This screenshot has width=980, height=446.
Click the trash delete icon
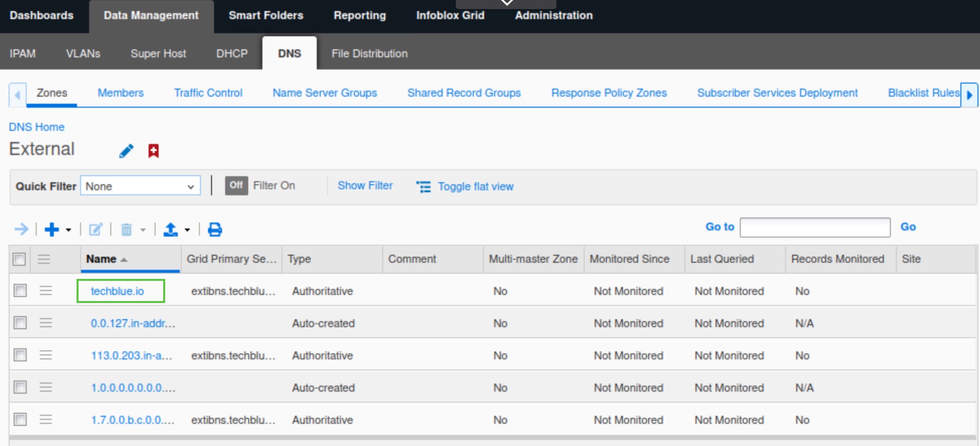tap(126, 230)
